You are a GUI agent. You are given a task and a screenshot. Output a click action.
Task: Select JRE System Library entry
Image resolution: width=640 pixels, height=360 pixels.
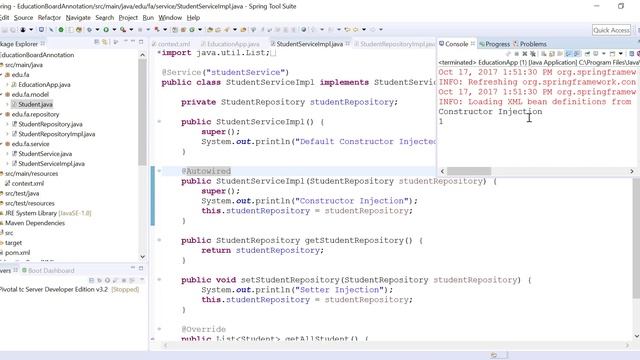[45, 213]
